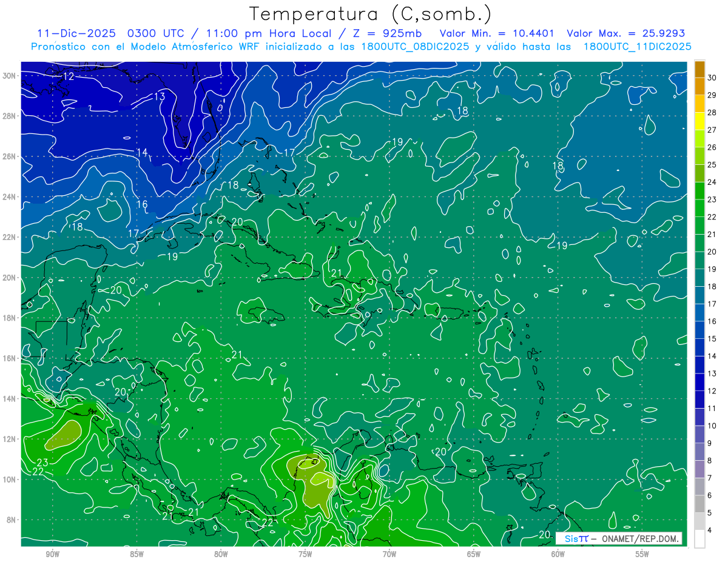
Task: Click the '20N' latitude axis label
Action: 10,278
